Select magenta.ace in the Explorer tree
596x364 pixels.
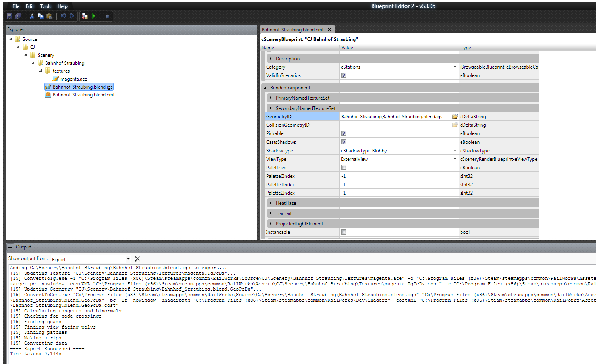74,79
